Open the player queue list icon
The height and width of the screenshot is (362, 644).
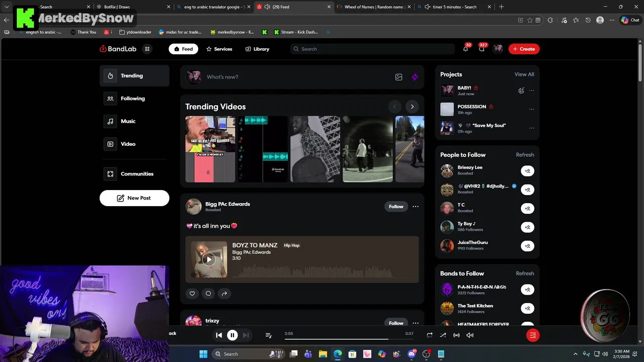(x=268, y=335)
